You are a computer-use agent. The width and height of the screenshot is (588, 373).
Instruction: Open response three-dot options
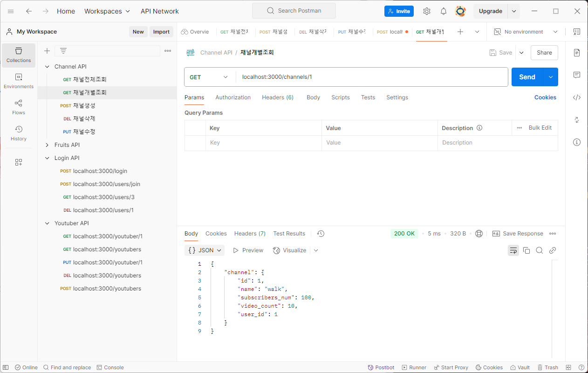[553, 234]
